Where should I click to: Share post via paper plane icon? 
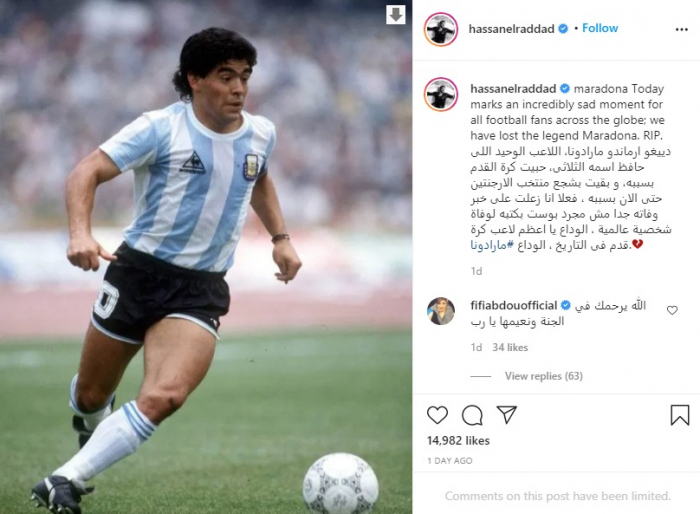(507, 414)
